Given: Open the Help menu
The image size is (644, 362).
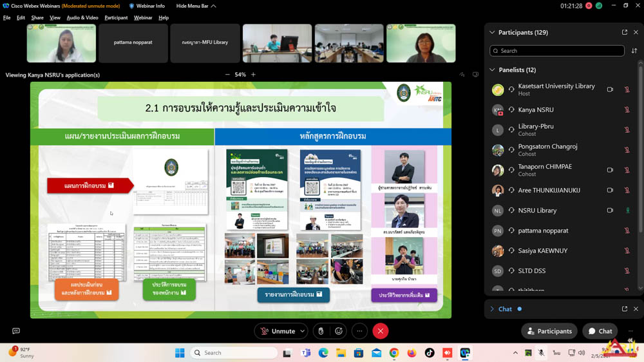Looking at the screenshot, I should [164, 17].
